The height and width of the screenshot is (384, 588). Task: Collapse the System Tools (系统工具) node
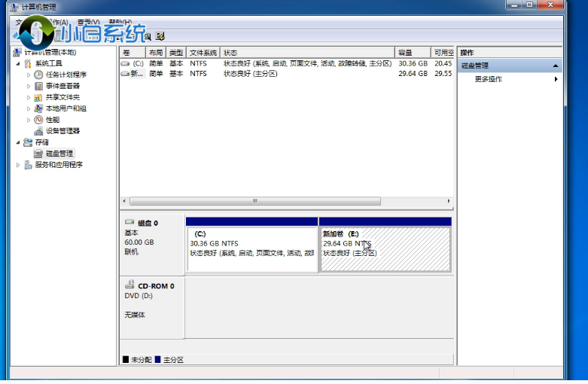tap(18, 64)
